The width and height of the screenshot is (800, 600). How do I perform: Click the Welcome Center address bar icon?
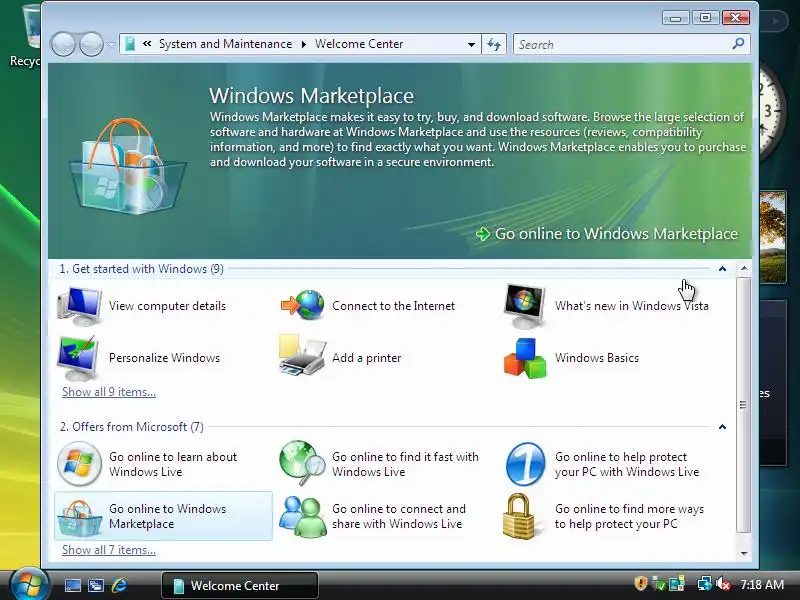130,44
